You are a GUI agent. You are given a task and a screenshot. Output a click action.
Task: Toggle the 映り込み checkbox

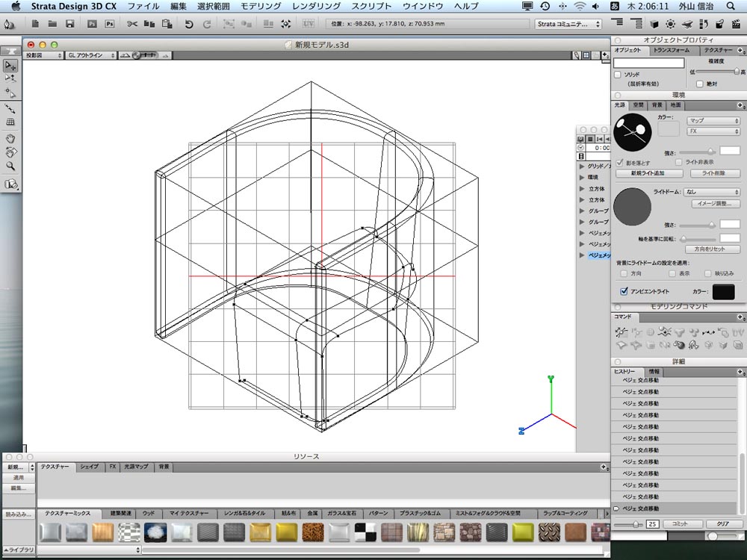pos(708,273)
